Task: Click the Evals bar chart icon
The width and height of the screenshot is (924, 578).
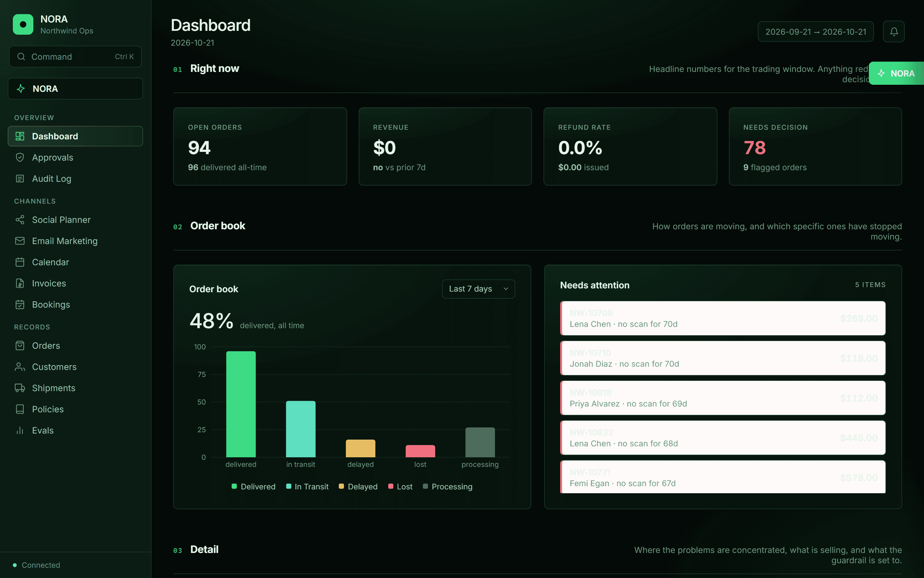Action: (x=20, y=430)
